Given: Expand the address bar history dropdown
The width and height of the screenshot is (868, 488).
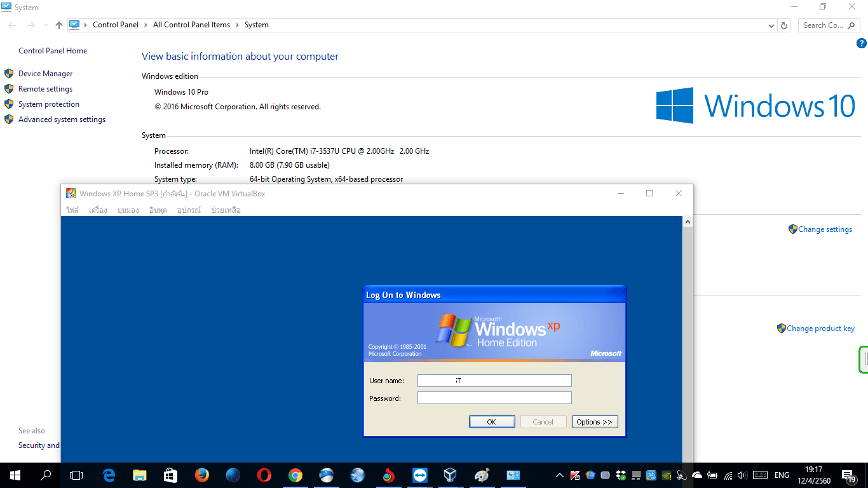Looking at the screenshot, I should pos(771,25).
